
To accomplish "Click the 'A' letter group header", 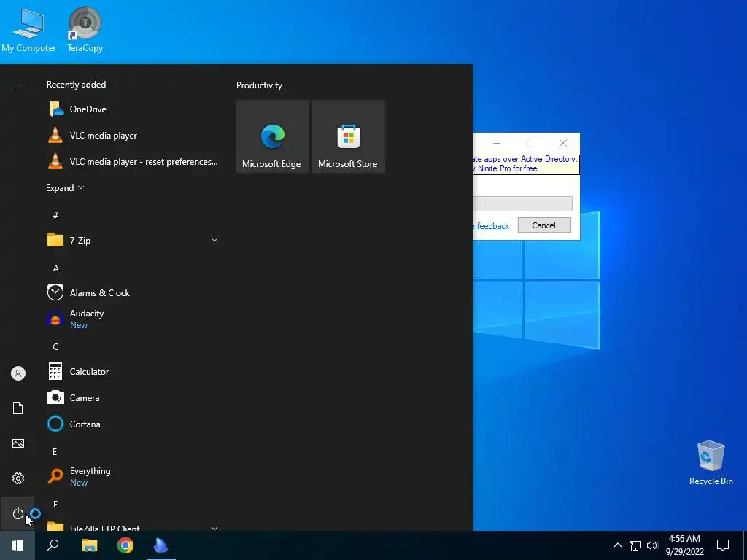I will (x=55, y=268).
